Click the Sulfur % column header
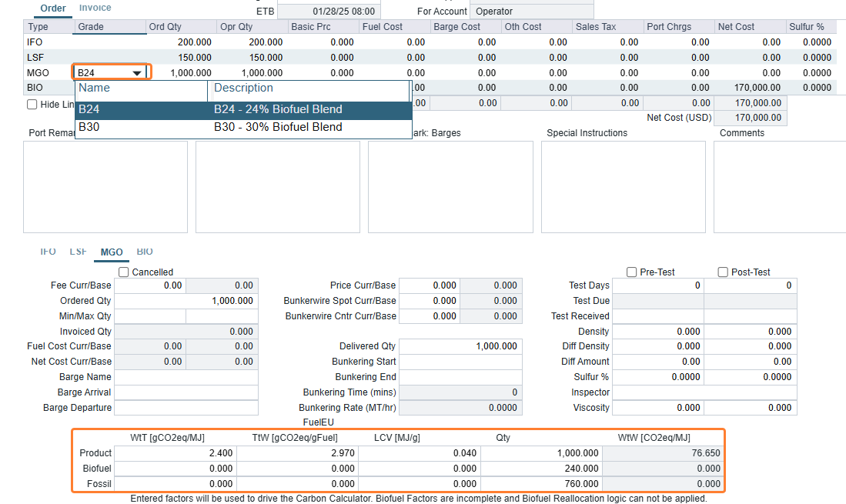The width and height of the screenshot is (846, 504). (x=809, y=27)
